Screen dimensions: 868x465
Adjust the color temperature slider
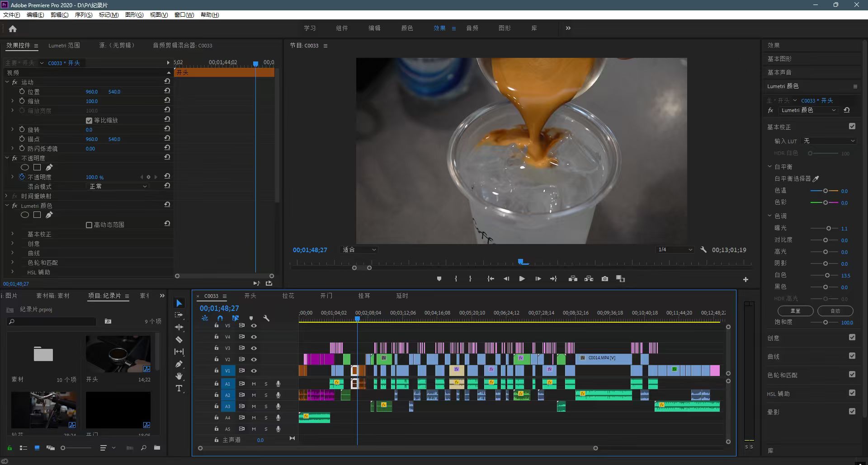click(826, 191)
